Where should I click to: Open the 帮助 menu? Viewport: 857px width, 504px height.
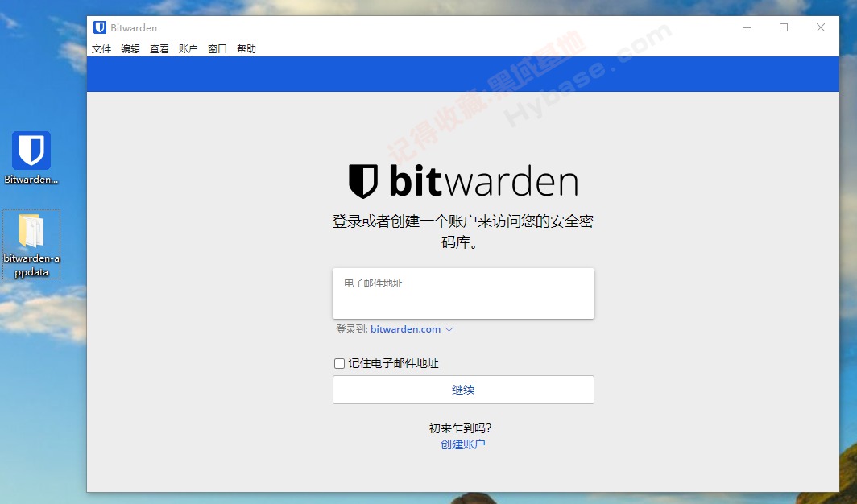click(246, 48)
